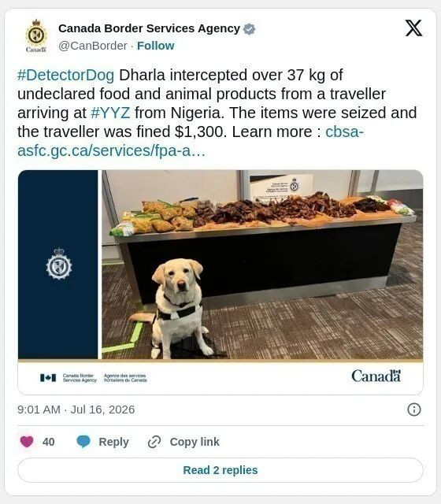Click the chain link copy icon
The image size is (441, 504).
pyautogui.click(x=154, y=442)
